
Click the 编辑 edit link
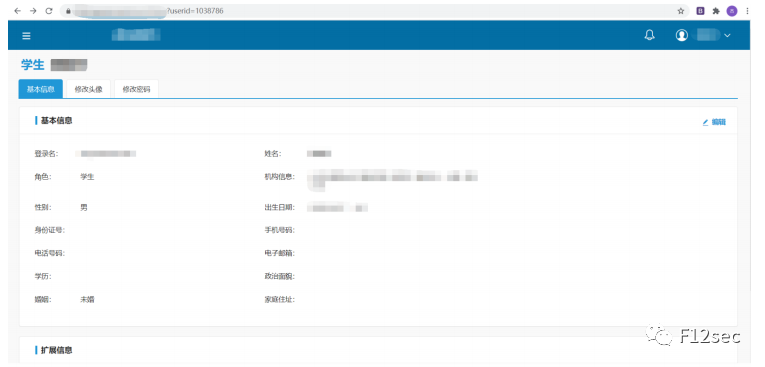point(714,122)
